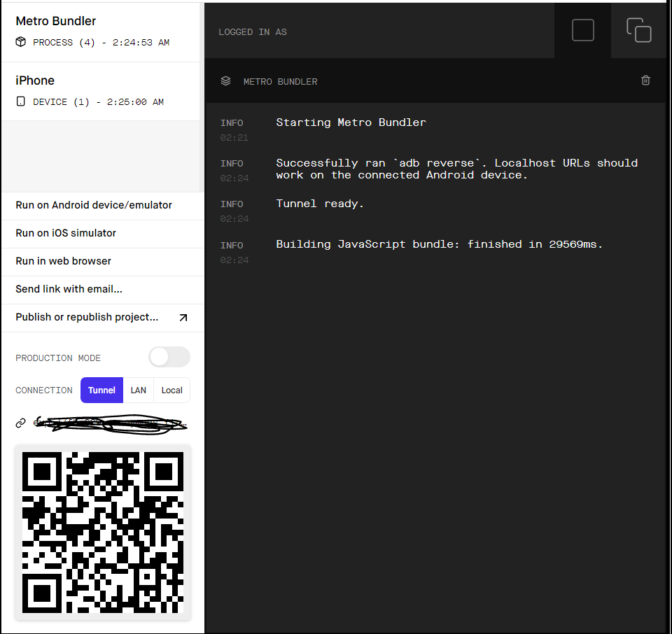Run on Android device/emulator

(x=103, y=205)
